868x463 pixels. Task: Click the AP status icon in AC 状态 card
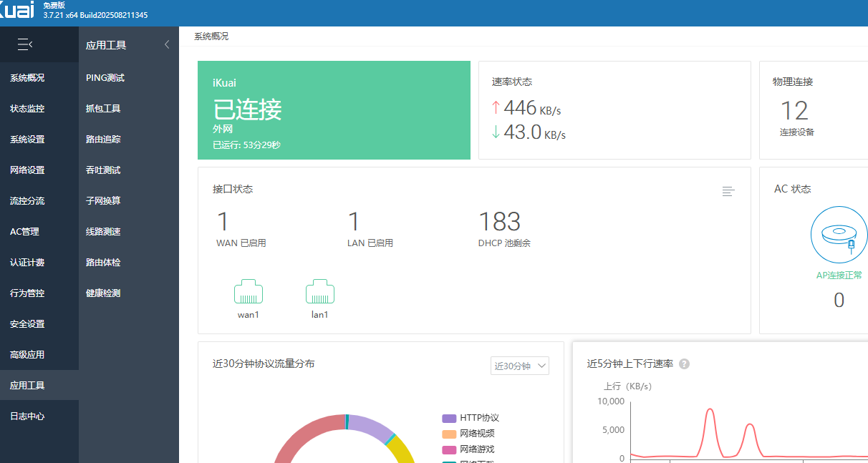pyautogui.click(x=838, y=235)
